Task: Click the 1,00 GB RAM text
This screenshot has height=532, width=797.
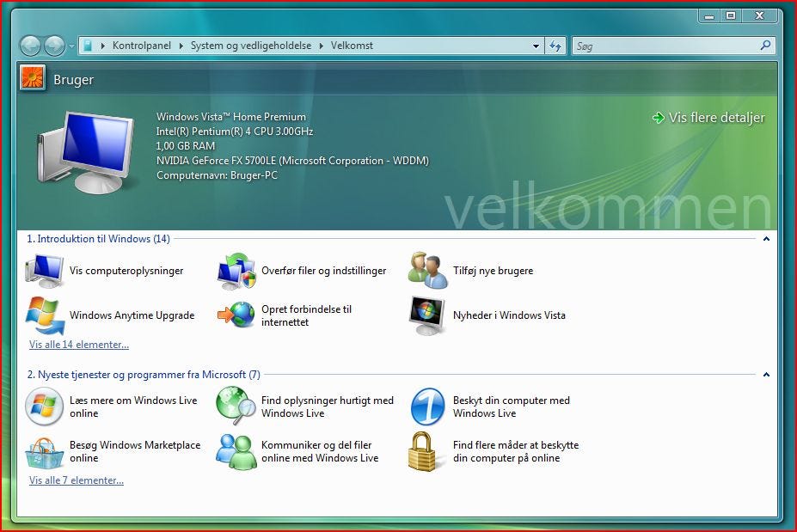Action: (186, 146)
